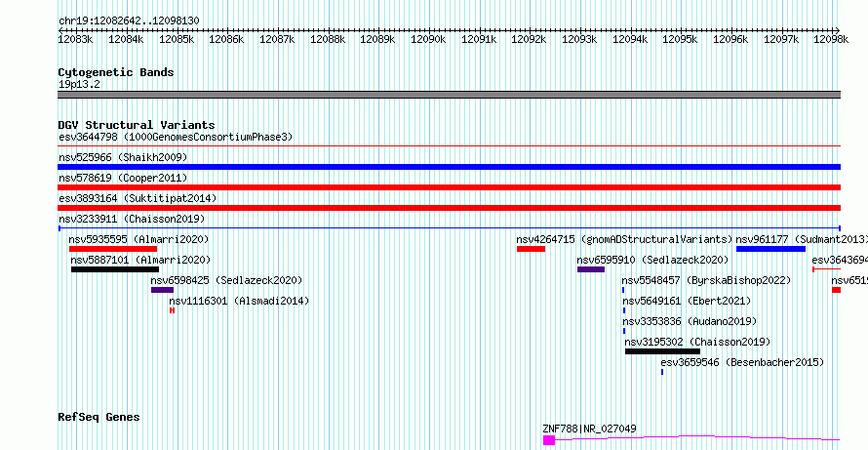
Task: Select the purple nsv6595910 (Sedlazeck2020) variant bar
Action: pos(591,269)
